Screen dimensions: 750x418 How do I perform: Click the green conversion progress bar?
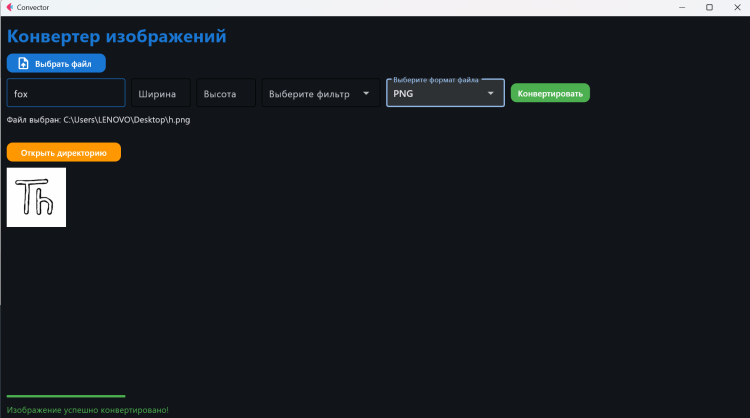pyautogui.click(x=66, y=396)
